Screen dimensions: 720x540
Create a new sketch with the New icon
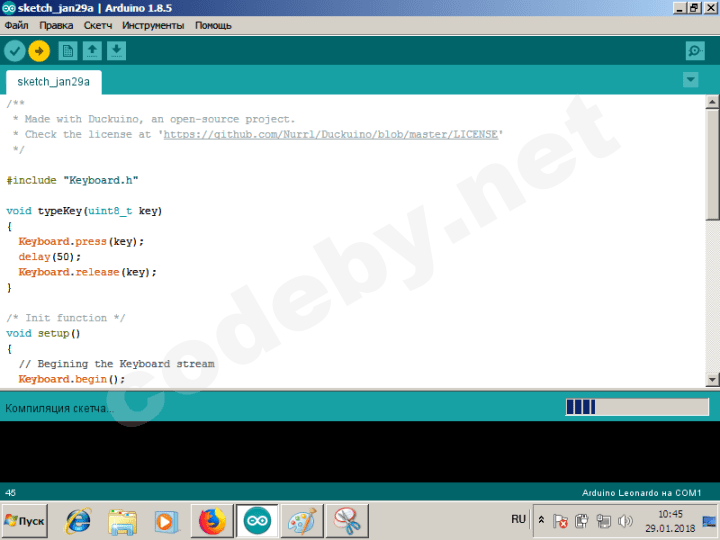(x=68, y=51)
